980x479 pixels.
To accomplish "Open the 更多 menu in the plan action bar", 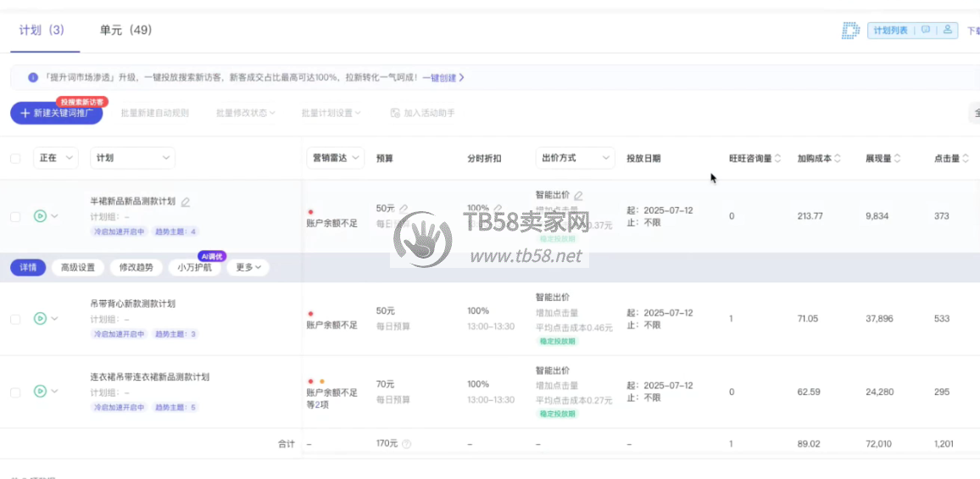I will click(249, 267).
